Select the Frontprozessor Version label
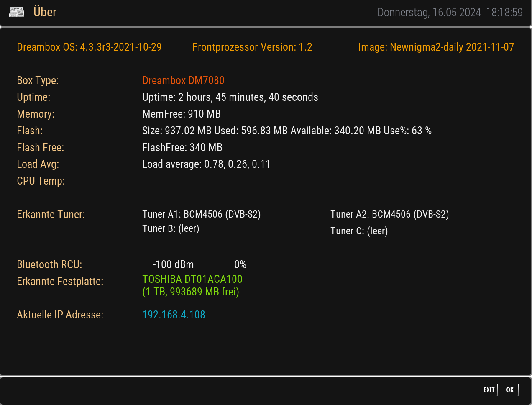The image size is (532, 405). click(x=252, y=47)
